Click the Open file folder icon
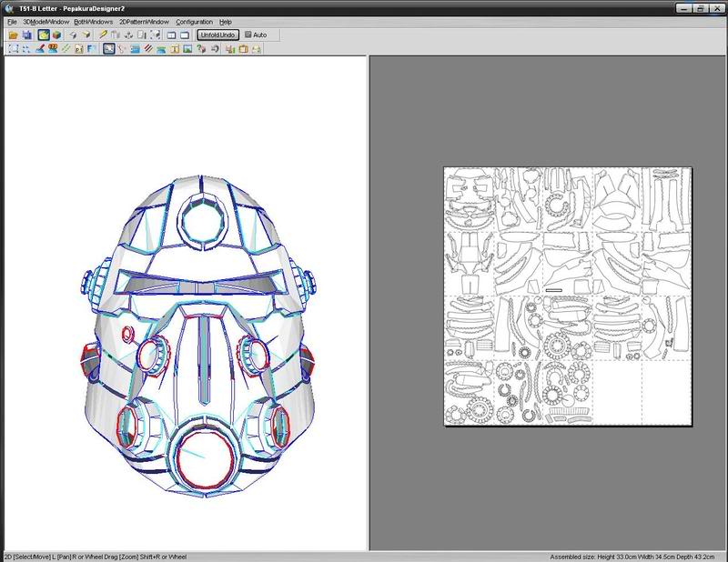Viewport: 728px width, 562px height. point(13,35)
